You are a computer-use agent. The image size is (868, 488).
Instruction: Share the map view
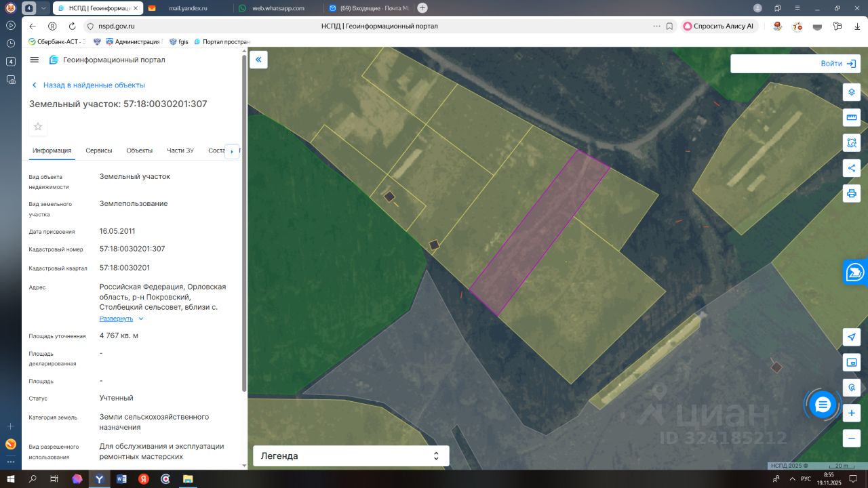pyautogui.click(x=852, y=168)
